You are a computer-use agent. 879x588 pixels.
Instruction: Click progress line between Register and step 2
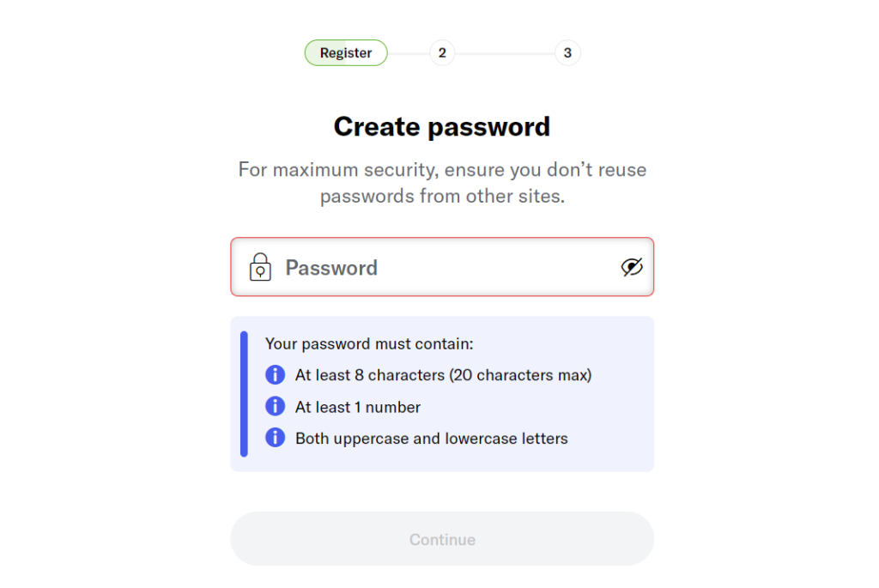coord(409,53)
